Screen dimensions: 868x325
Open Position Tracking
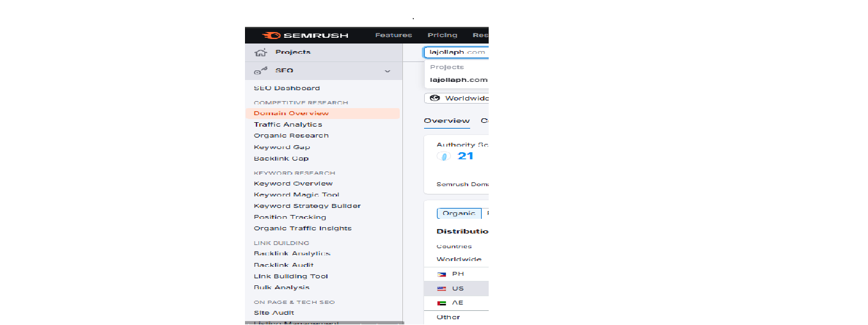(290, 218)
